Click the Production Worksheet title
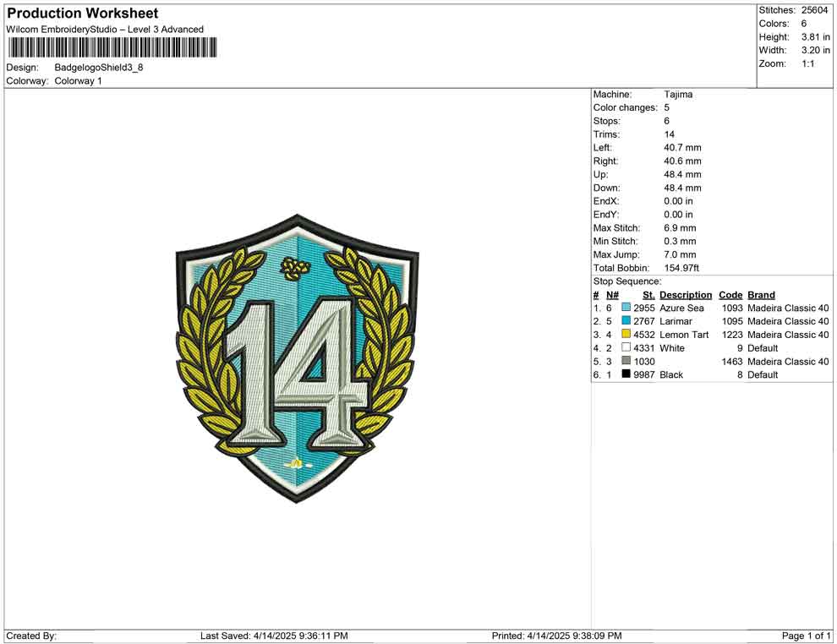 click(x=83, y=14)
